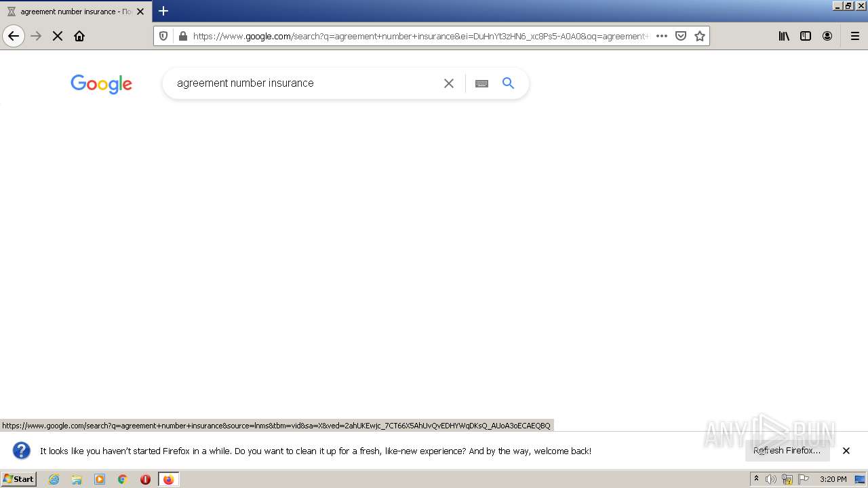Bookmark this page with the star

pos(700,36)
